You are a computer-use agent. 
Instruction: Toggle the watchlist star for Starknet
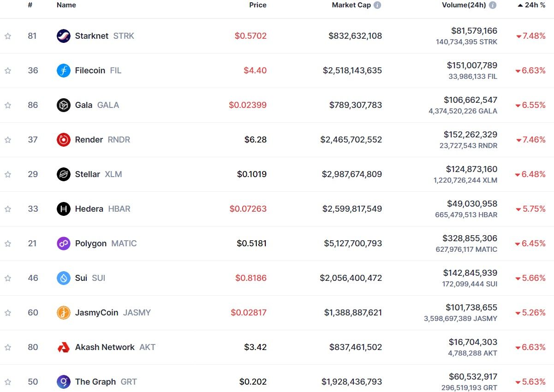(x=8, y=36)
